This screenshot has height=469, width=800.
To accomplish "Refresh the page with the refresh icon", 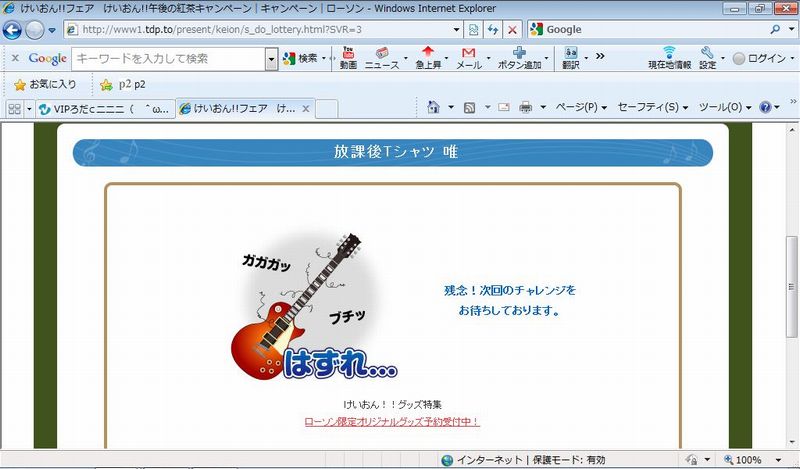I will point(492,30).
